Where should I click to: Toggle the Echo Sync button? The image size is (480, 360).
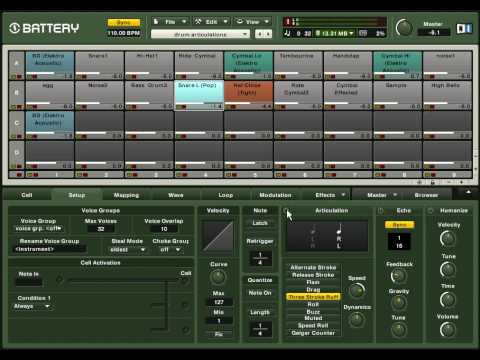tap(399, 225)
